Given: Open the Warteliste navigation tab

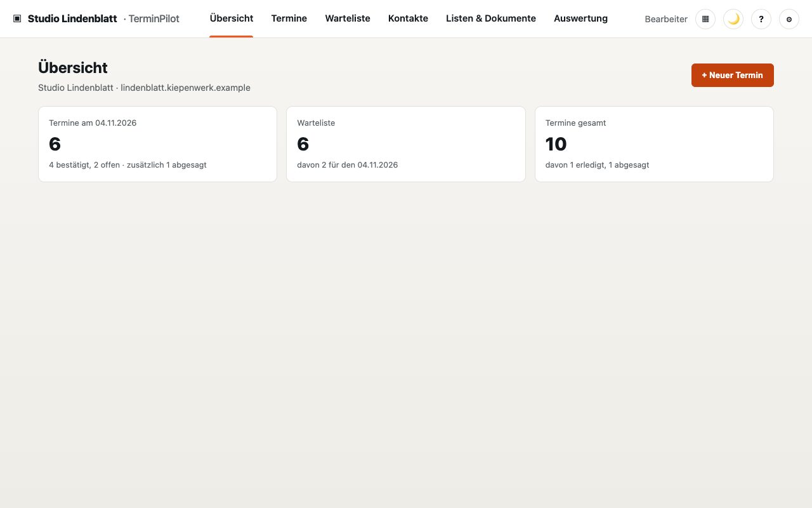Looking at the screenshot, I should pos(348,18).
